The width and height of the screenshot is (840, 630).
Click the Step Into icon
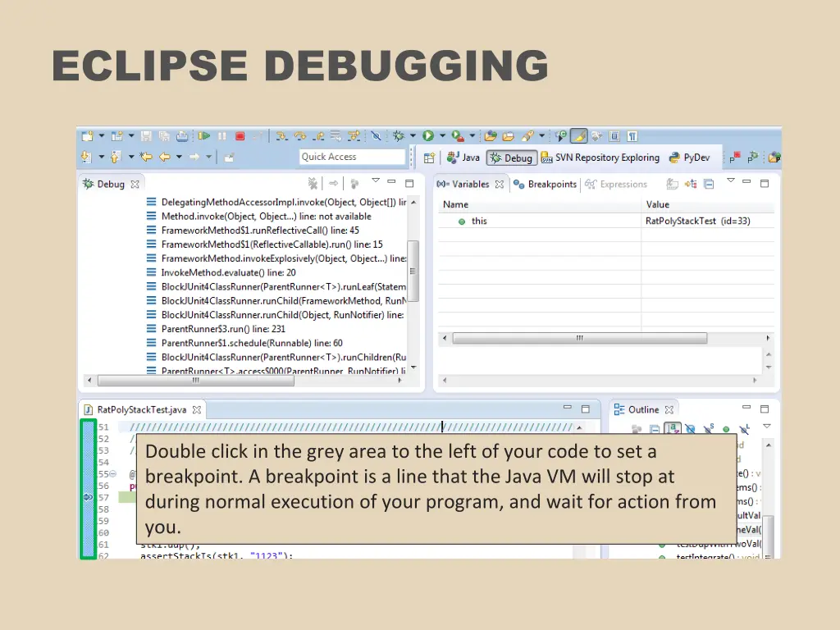coord(281,136)
